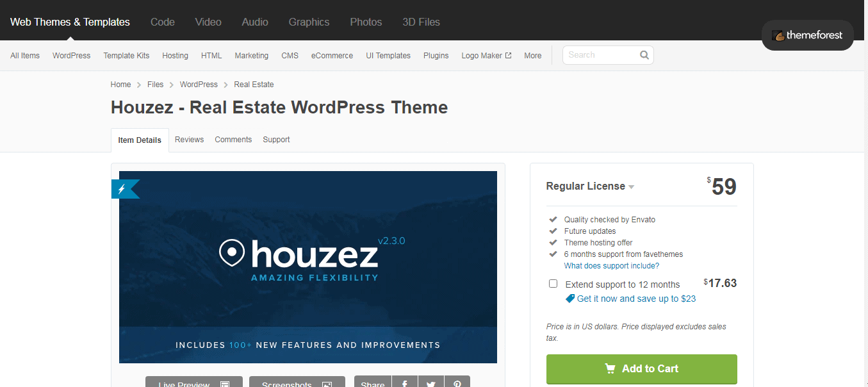Share on Facebook icon
This screenshot has height=387, width=868.
pyautogui.click(x=405, y=383)
